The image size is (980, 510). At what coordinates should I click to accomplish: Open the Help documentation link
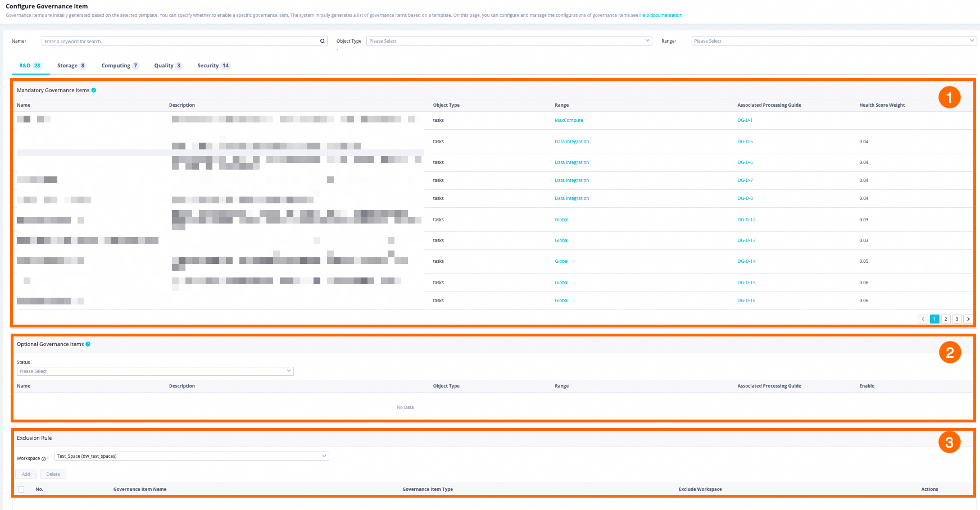pos(661,15)
